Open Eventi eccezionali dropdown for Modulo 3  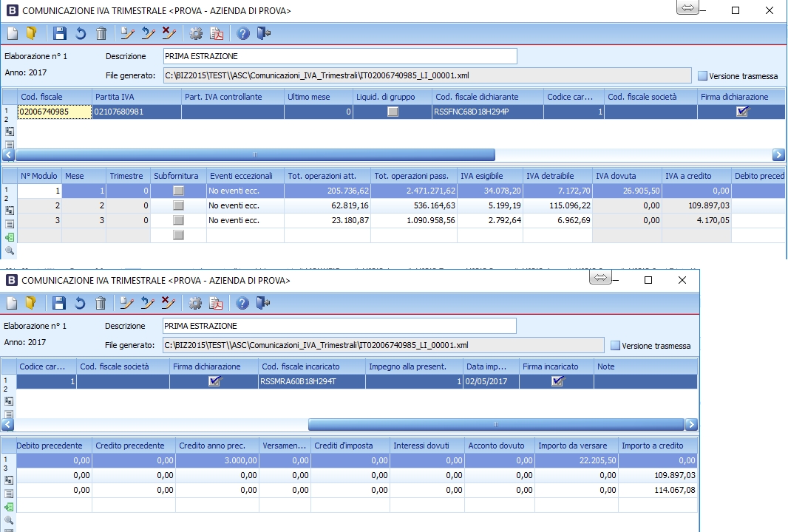point(244,220)
